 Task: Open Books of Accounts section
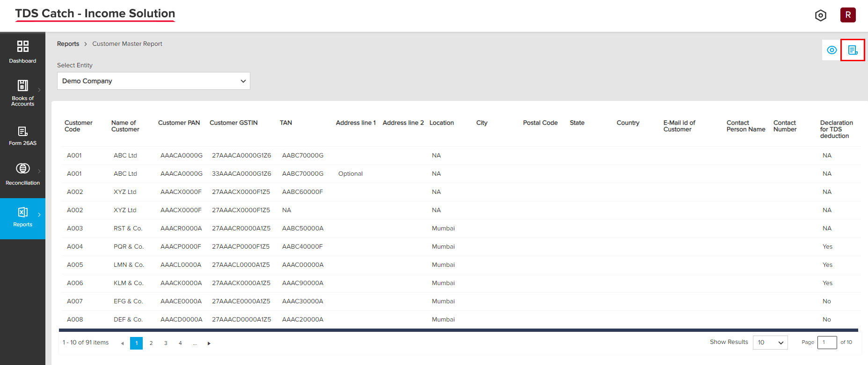pos(22,93)
